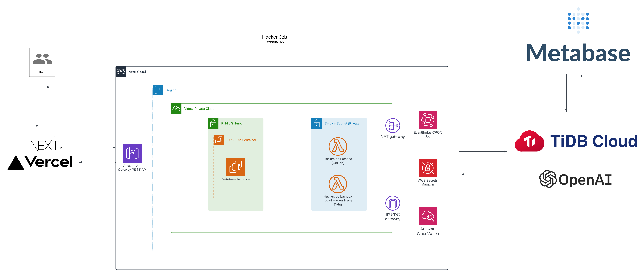Screen dimensions: 644x277
Task: Select the ECS EC2 Container icon
Action: pyautogui.click(x=219, y=140)
